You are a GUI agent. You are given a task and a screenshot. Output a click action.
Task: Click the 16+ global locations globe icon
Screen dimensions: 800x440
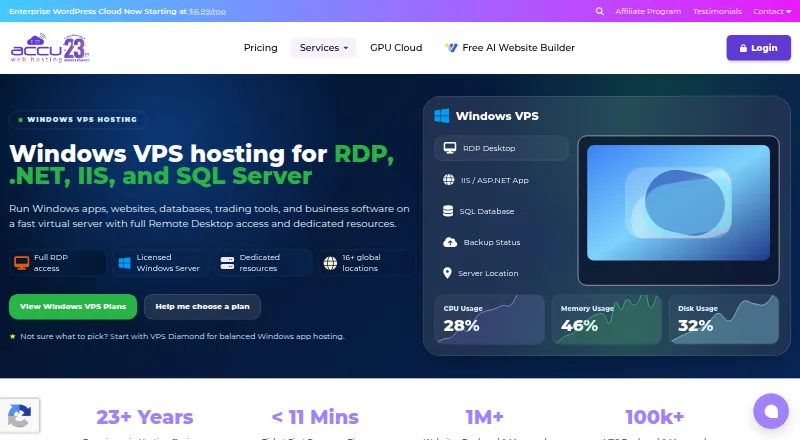(330, 263)
